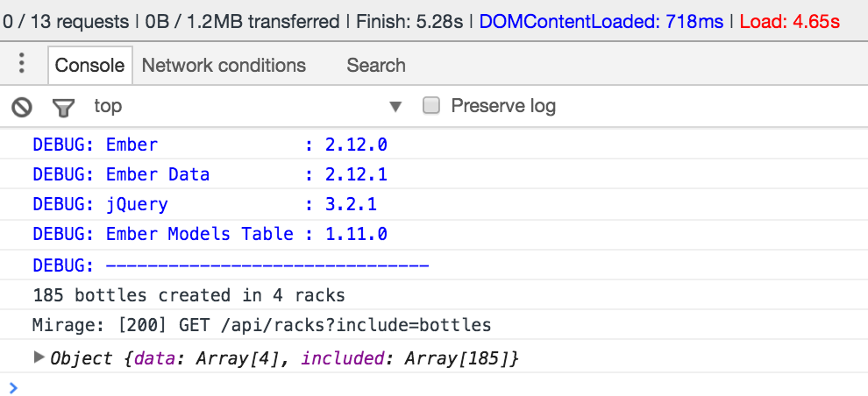Expand the logged Object entry
This screenshot has height=396, width=868.
coord(39,357)
